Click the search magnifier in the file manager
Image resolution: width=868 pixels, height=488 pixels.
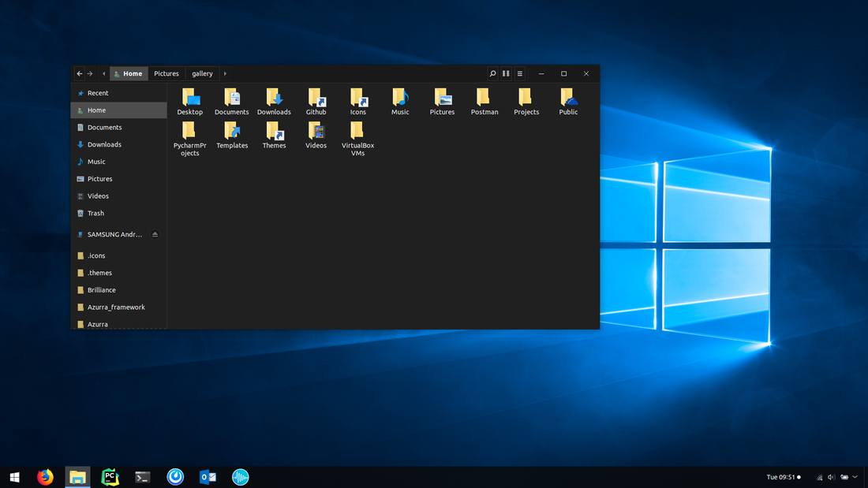tap(493, 73)
